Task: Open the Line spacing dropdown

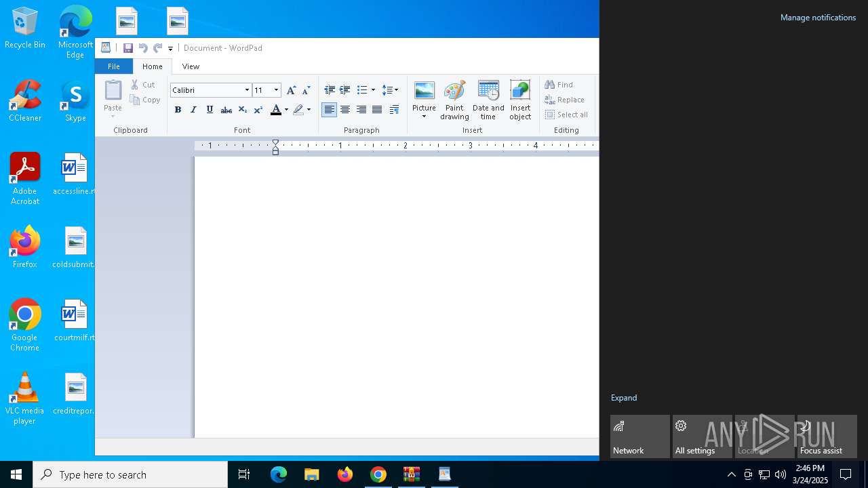Action: pyautogui.click(x=390, y=90)
